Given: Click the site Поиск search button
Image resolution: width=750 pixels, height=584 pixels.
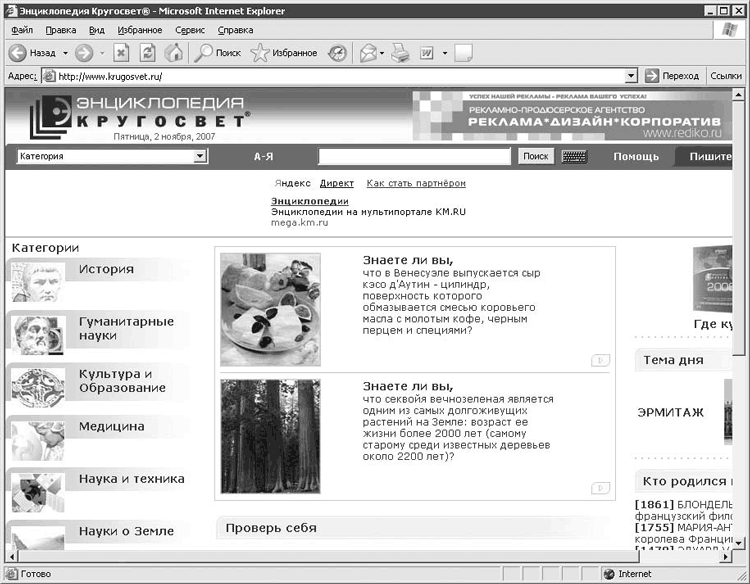Looking at the screenshot, I should 535,157.
